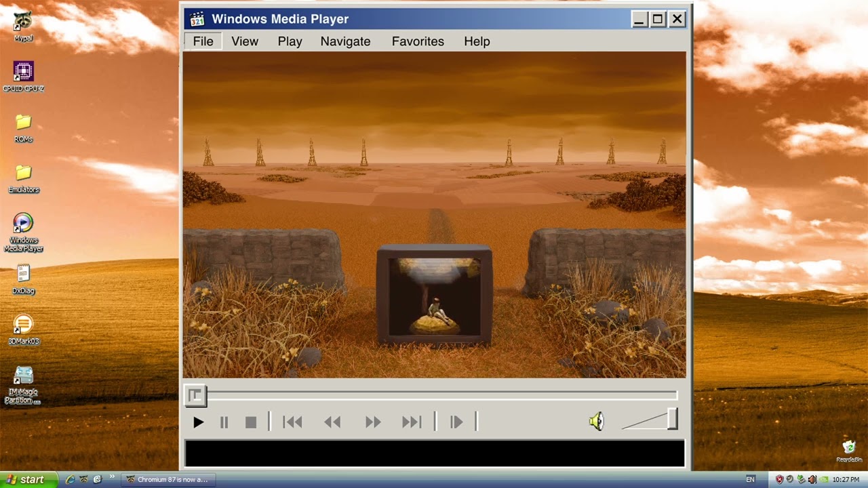Launch Mypal from Quick Launch bar
The width and height of the screenshot is (868, 488).
click(x=83, y=479)
